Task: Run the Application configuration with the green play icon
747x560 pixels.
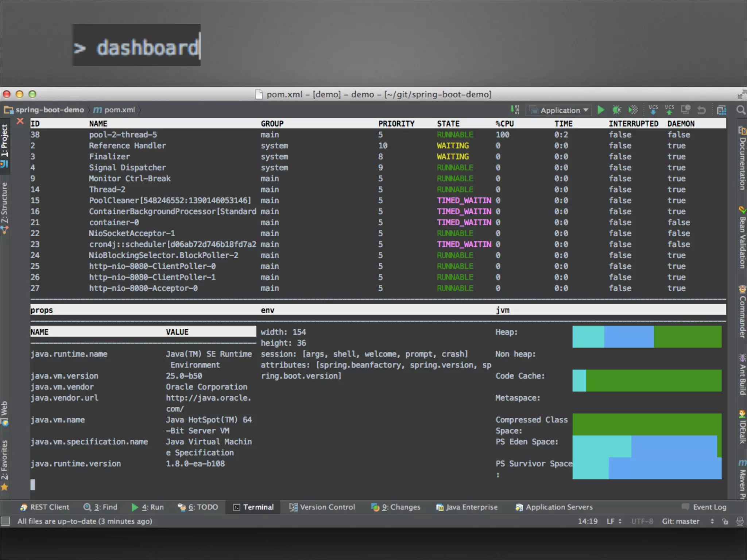Action: (x=601, y=110)
